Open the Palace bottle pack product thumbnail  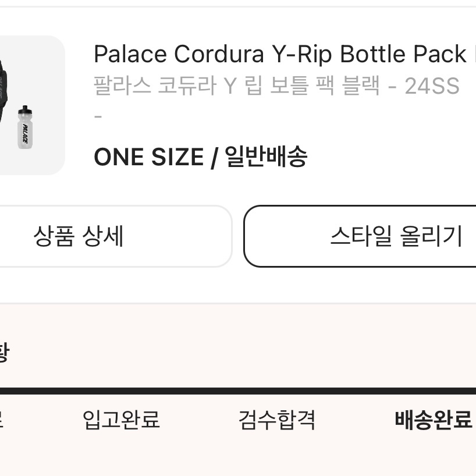tap(31, 105)
